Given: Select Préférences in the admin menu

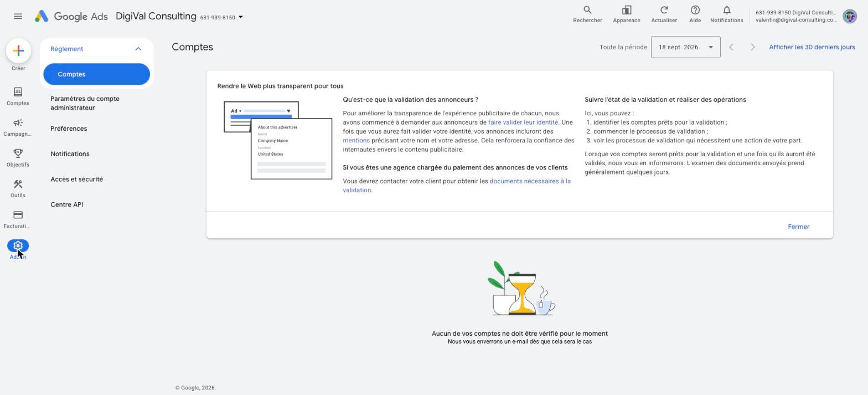Looking at the screenshot, I should (x=69, y=129).
